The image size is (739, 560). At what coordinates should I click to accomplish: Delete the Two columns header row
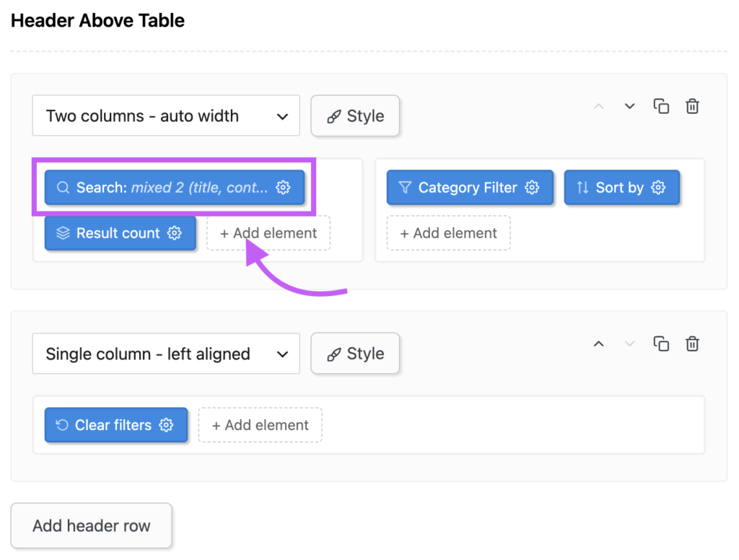(692, 107)
